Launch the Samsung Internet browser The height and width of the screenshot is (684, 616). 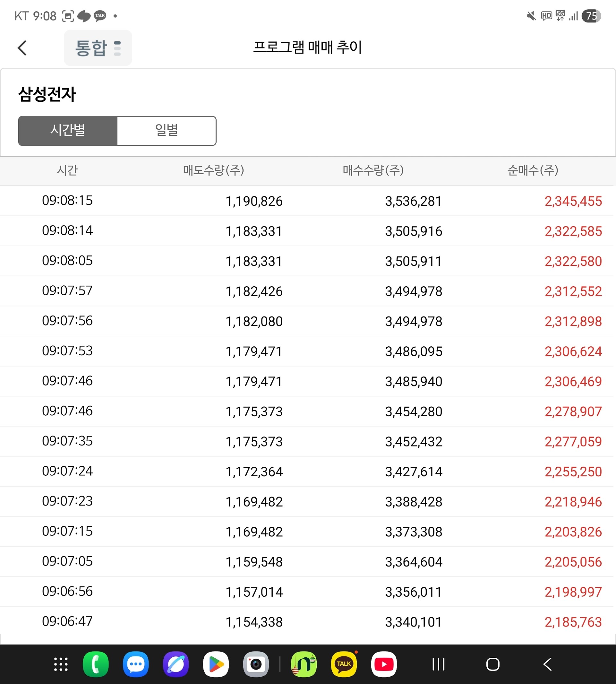click(176, 664)
